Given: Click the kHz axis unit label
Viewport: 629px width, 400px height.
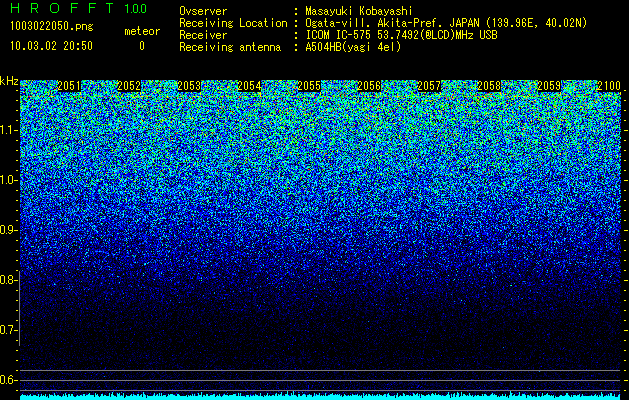Looking at the screenshot, I should pyautogui.click(x=9, y=81).
